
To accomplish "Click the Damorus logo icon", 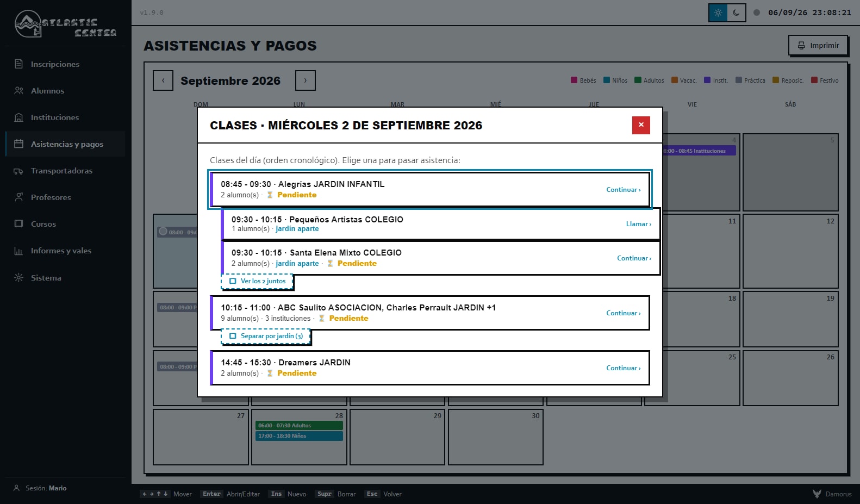I will coord(817,494).
